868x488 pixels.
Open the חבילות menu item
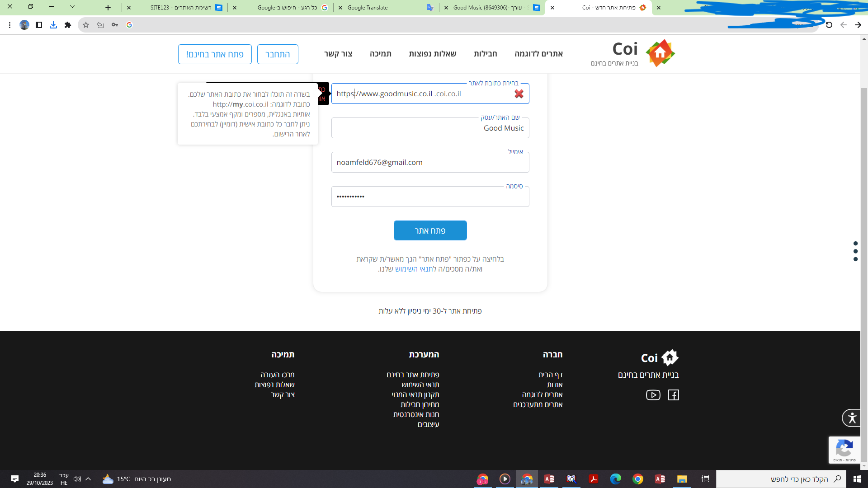point(485,54)
